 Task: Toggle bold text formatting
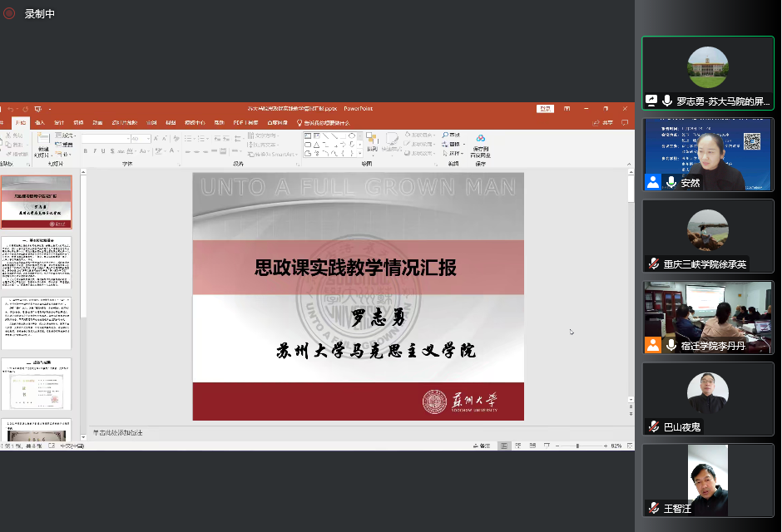click(86, 151)
